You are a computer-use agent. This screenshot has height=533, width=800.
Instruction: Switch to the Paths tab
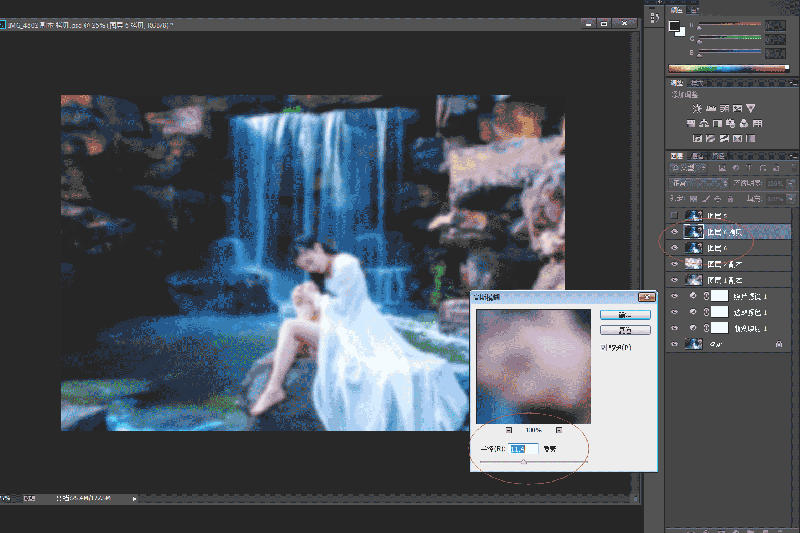718,156
